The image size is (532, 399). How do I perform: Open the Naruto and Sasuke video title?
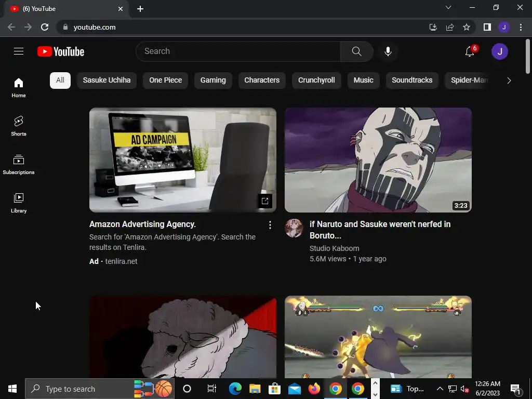pos(380,230)
